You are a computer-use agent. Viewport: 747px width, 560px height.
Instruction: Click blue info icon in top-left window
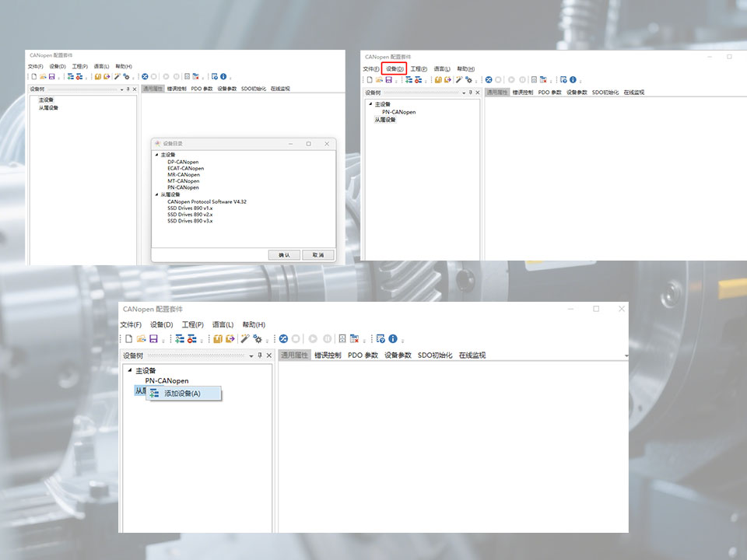[x=223, y=76]
